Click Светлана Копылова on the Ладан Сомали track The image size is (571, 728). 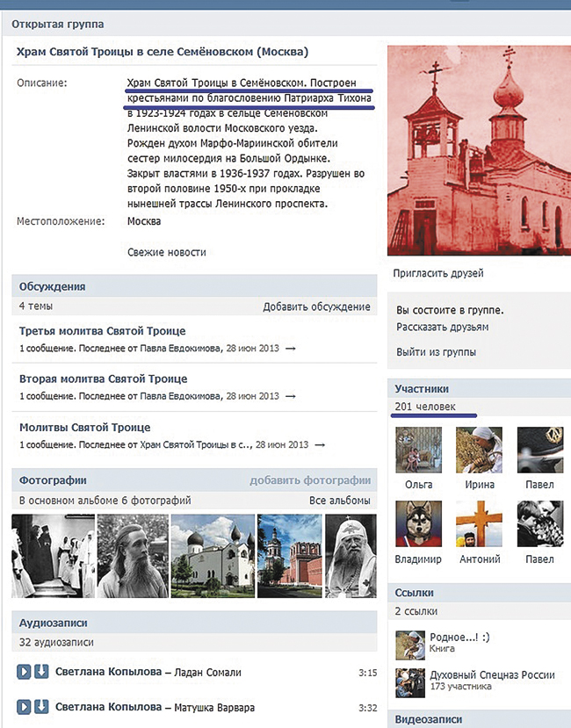point(109,672)
